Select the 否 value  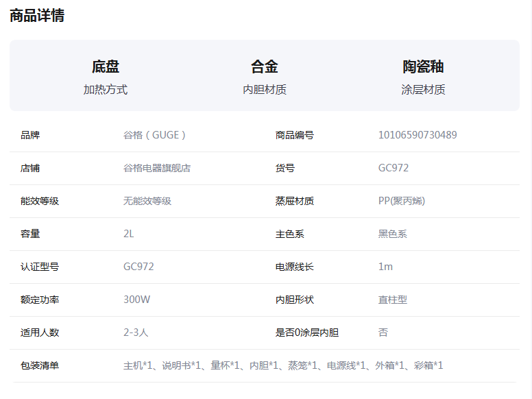(383, 332)
